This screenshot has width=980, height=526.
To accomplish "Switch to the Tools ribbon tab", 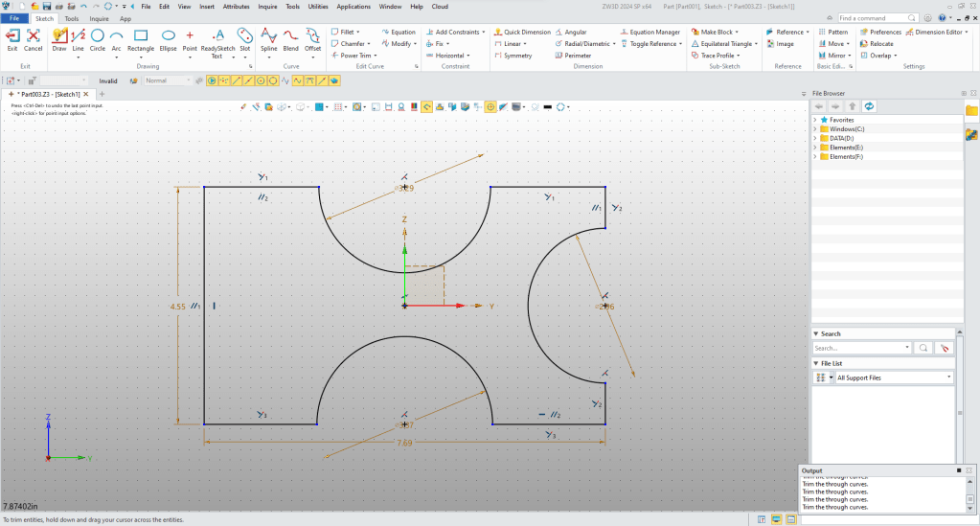I will pos(72,18).
